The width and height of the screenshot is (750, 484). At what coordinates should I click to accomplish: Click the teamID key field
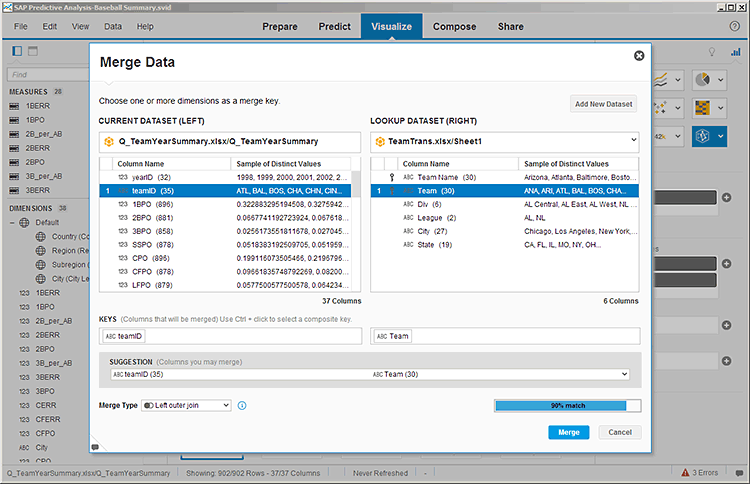[230, 336]
